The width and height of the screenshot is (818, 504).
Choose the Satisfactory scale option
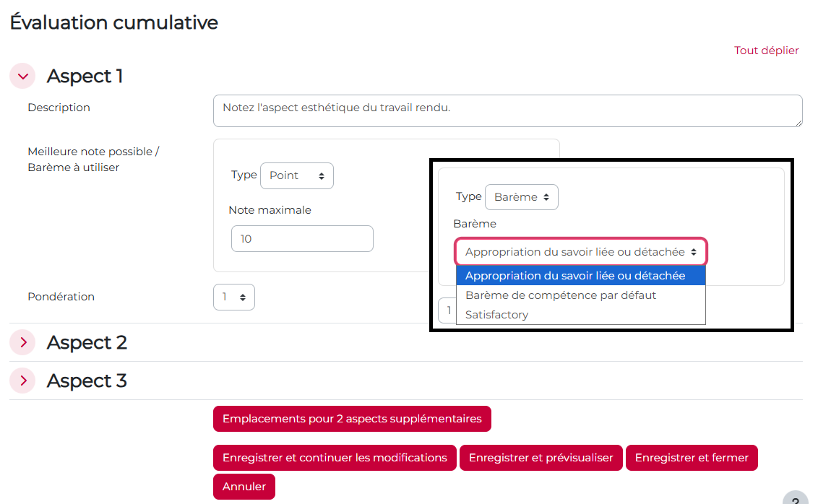tap(497, 315)
